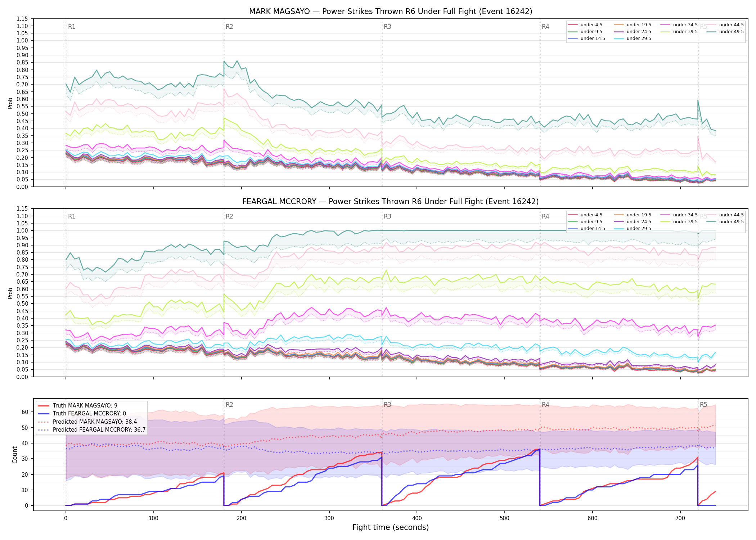Viewport: 756px width, 540px height.
Task: Click the 30 tick on the Count axis
Action: pyautogui.click(x=25, y=459)
